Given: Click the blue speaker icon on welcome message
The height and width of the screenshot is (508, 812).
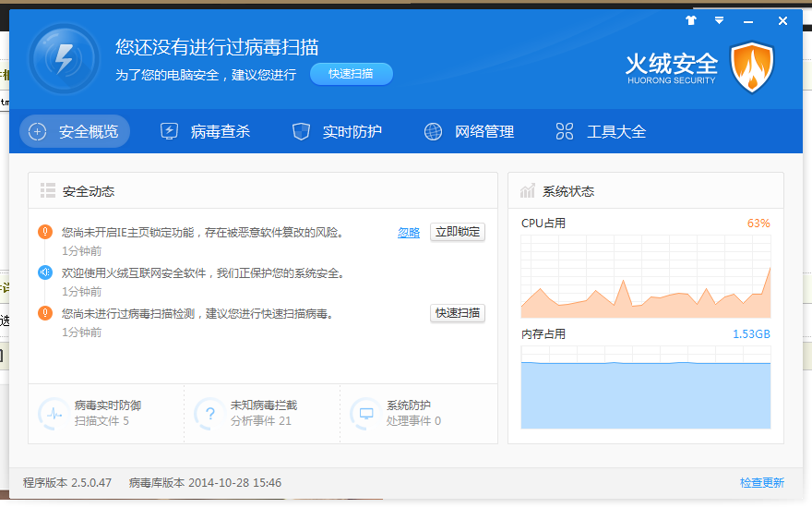Looking at the screenshot, I should 45,272.
